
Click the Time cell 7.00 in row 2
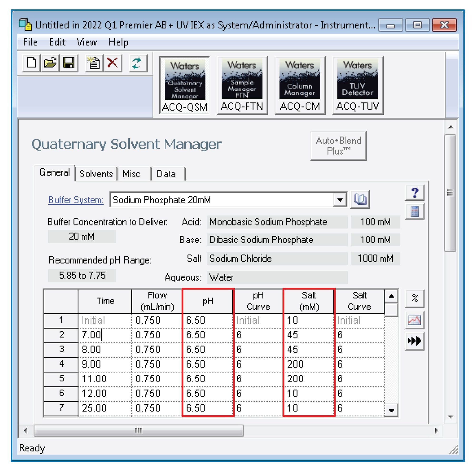pyautogui.click(x=105, y=335)
